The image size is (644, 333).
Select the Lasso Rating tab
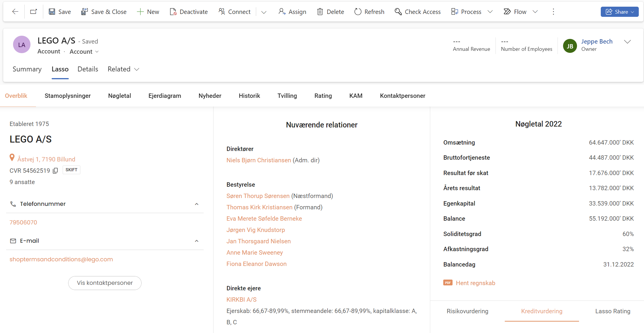[x=613, y=311]
